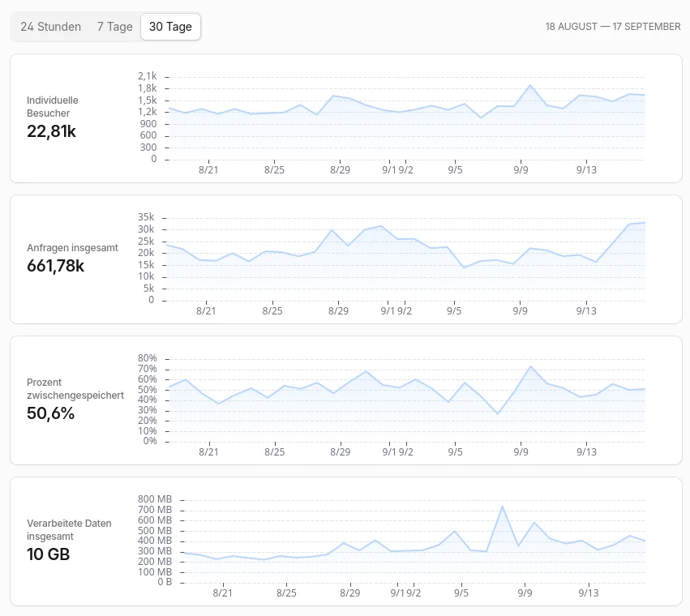Viewport: 690px width, 616px height.
Task: Click the 8/29 tick in the requests chart
Action: coord(338,311)
